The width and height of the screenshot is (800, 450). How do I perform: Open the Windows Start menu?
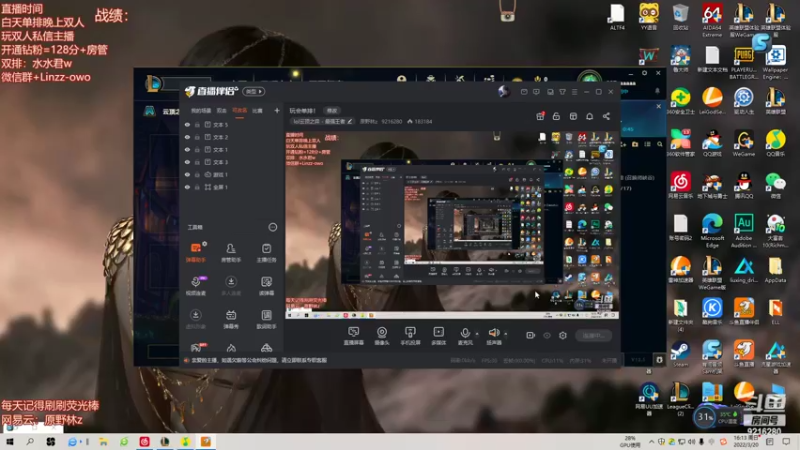10,442
